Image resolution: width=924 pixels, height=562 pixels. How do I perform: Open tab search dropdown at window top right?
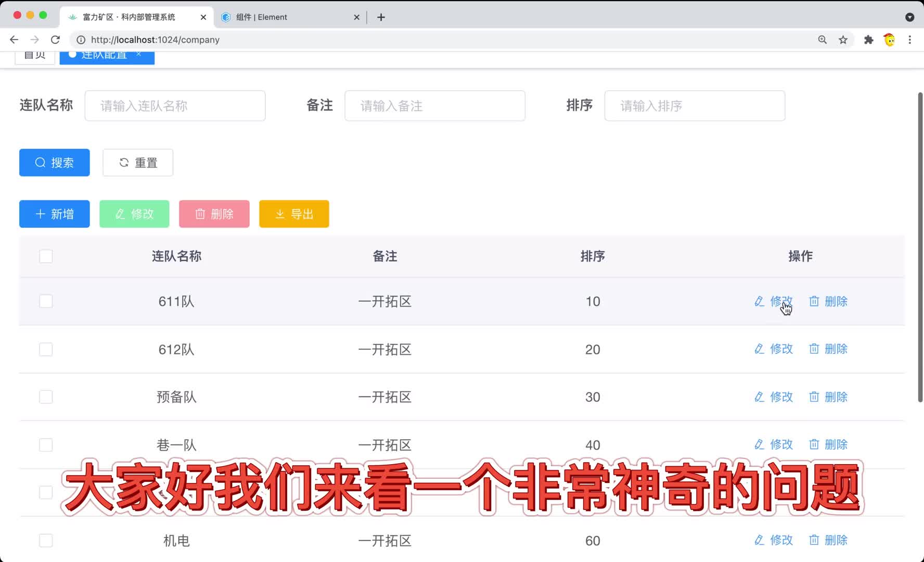pos(910,17)
